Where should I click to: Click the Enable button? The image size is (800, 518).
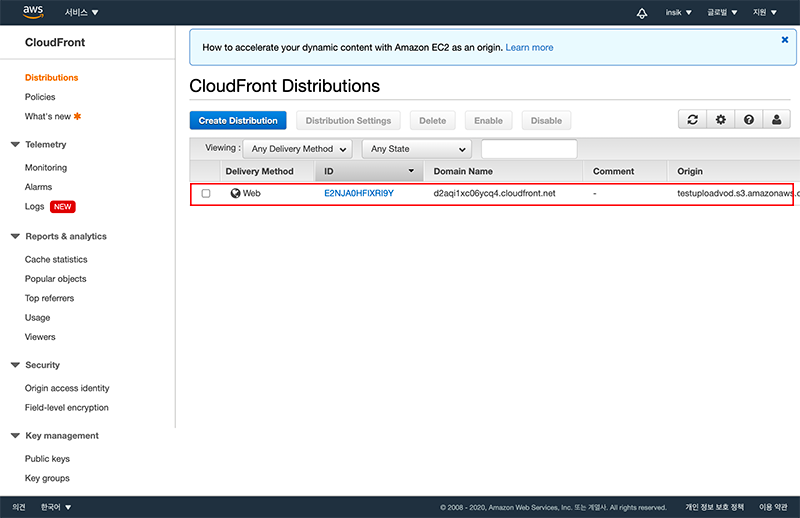pyautogui.click(x=488, y=120)
